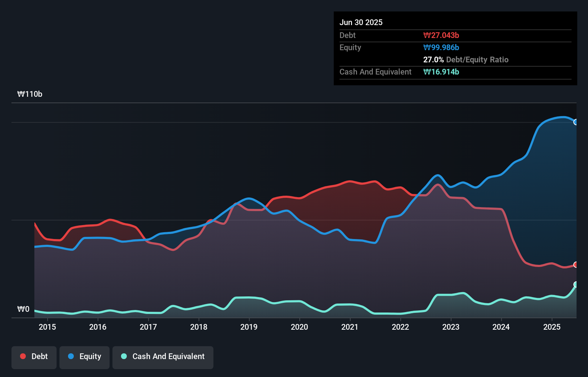Click the 27.0% Debt/Equity Ratio text
Viewport: 588px width, 377px height.
coord(466,59)
